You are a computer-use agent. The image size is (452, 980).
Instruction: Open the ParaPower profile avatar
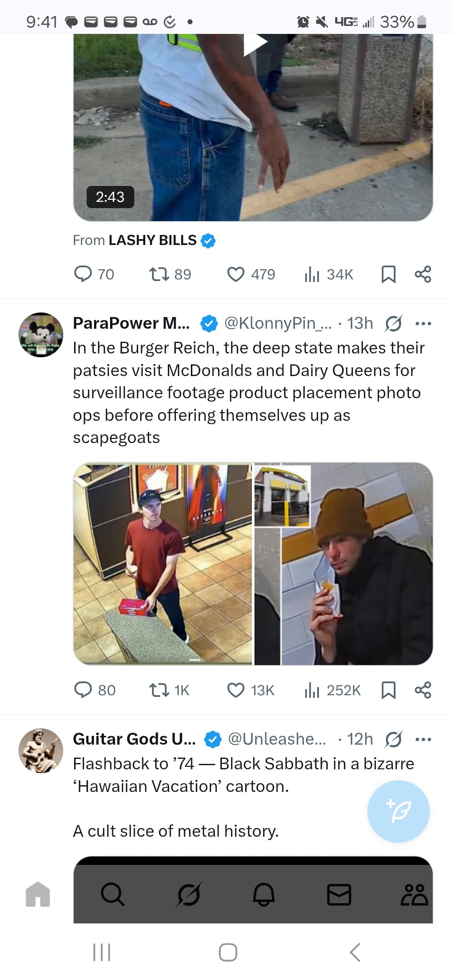[41, 335]
